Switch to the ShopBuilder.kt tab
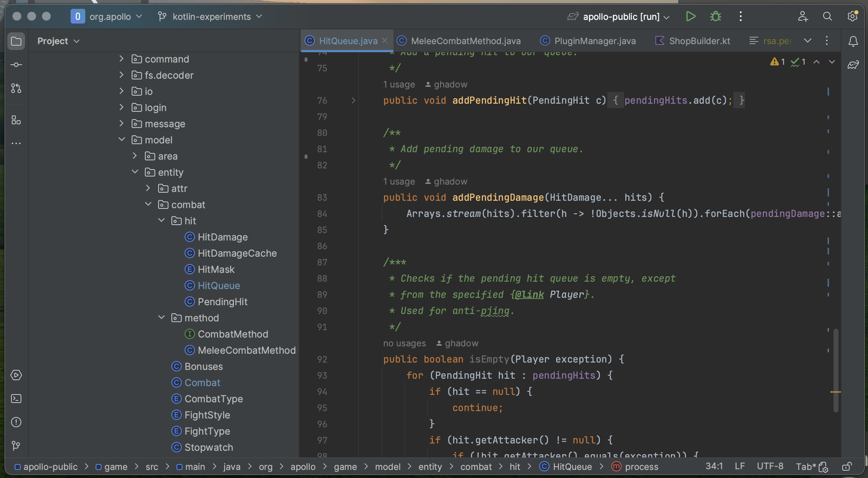This screenshot has height=478, width=868. (699, 41)
